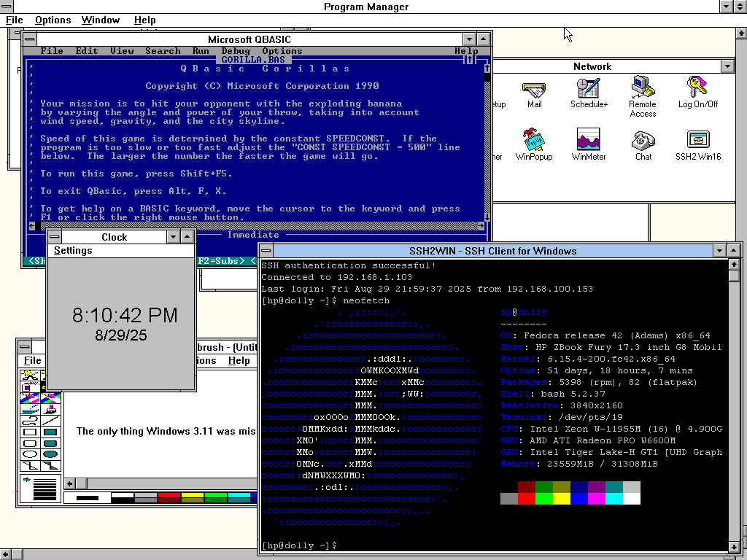The width and height of the screenshot is (747, 560).
Task: Open the QBASIC Options menu
Action: (282, 51)
